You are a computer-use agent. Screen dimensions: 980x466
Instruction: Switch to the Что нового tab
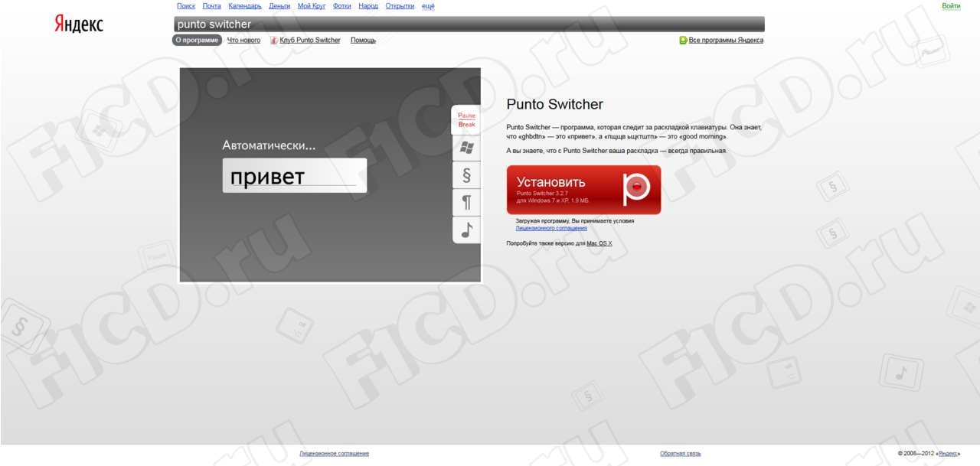point(243,41)
